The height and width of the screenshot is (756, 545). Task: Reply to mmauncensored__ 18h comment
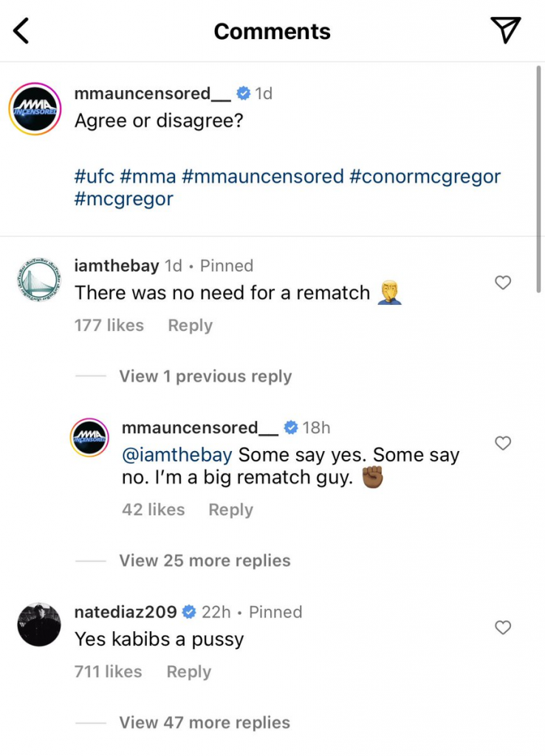[x=230, y=510]
